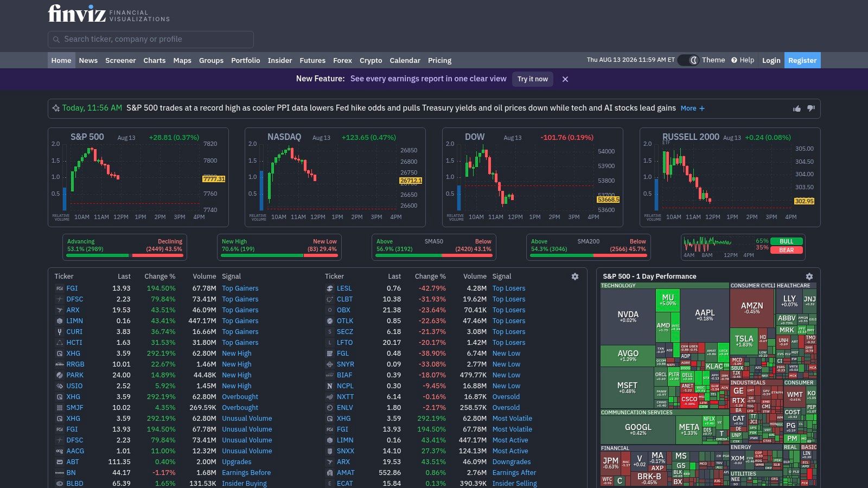Click the NVDA tile in heatmap
This screenshot has width=868, height=488.
click(x=628, y=317)
